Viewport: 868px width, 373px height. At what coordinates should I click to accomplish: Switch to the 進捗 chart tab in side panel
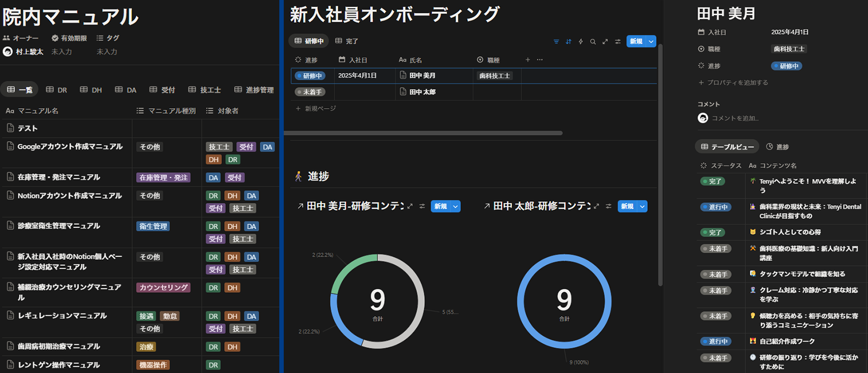(778, 147)
